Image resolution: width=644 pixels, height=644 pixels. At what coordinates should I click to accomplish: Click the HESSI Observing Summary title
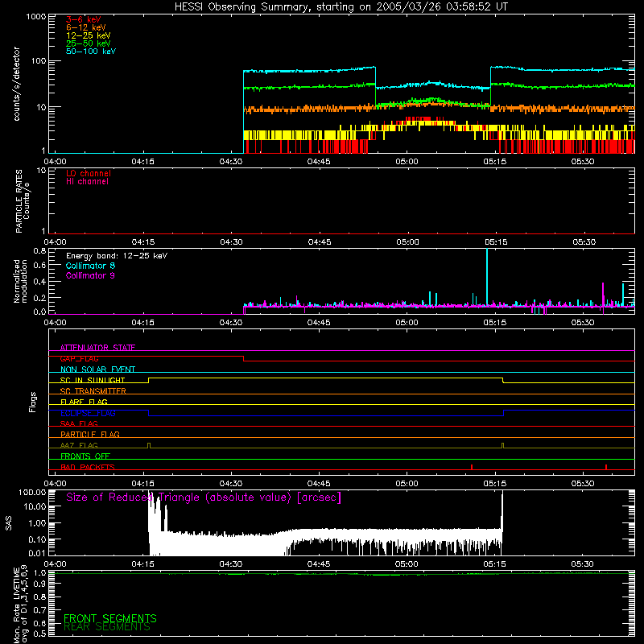341,6
